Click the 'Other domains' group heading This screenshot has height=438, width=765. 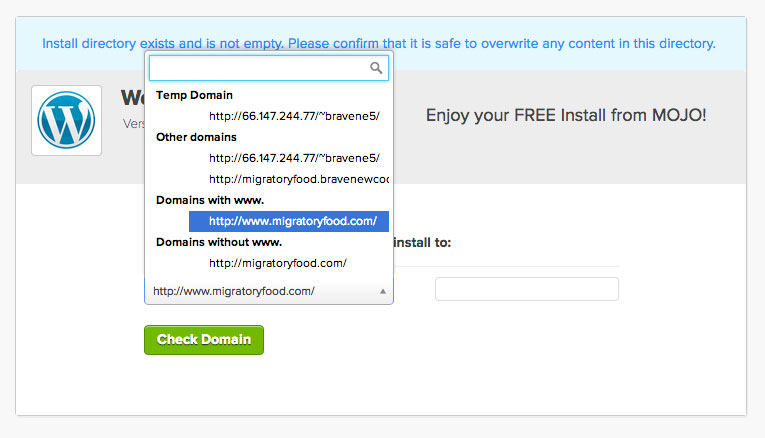click(x=196, y=137)
